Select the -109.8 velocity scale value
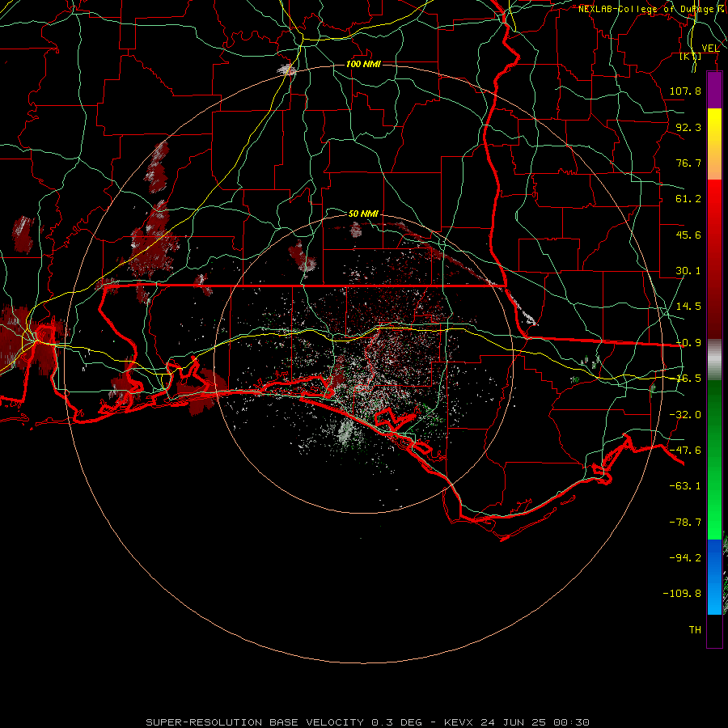Image resolution: width=728 pixels, height=728 pixels. point(682,594)
